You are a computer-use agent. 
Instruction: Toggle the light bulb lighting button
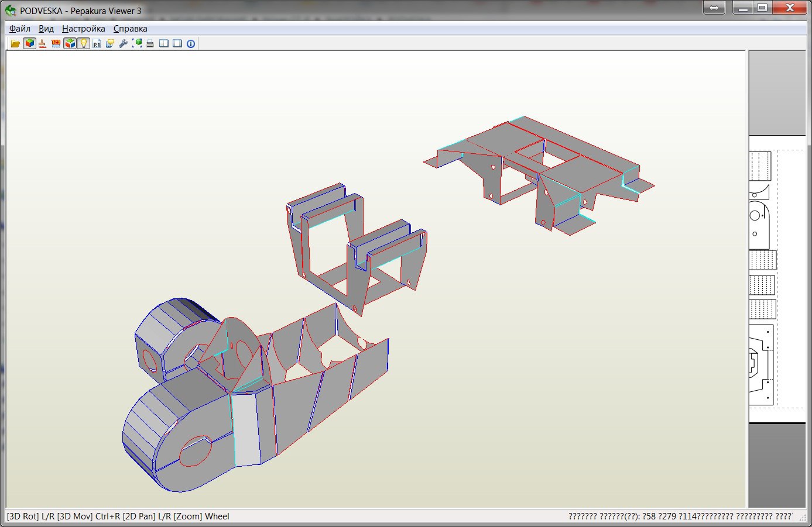83,43
